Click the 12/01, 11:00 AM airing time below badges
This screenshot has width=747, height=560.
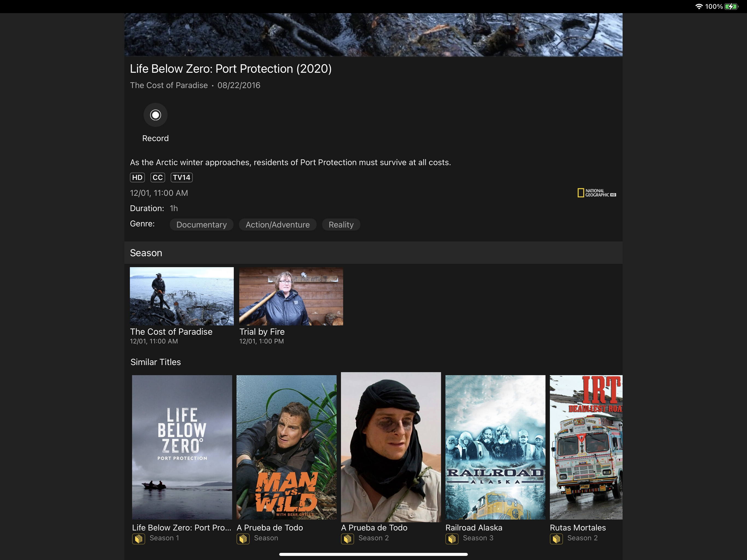[x=159, y=193]
